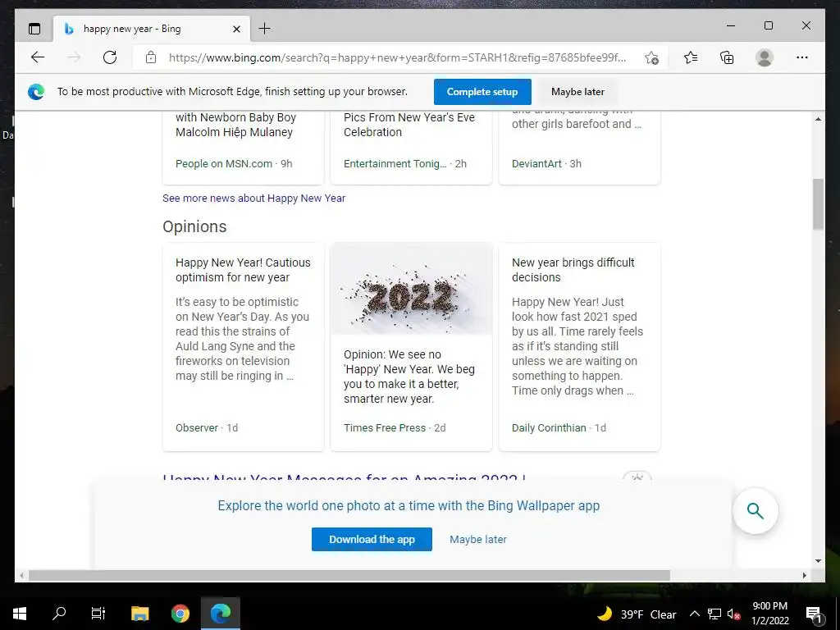Open Task View on taskbar
840x630 pixels.
pyautogui.click(x=98, y=614)
